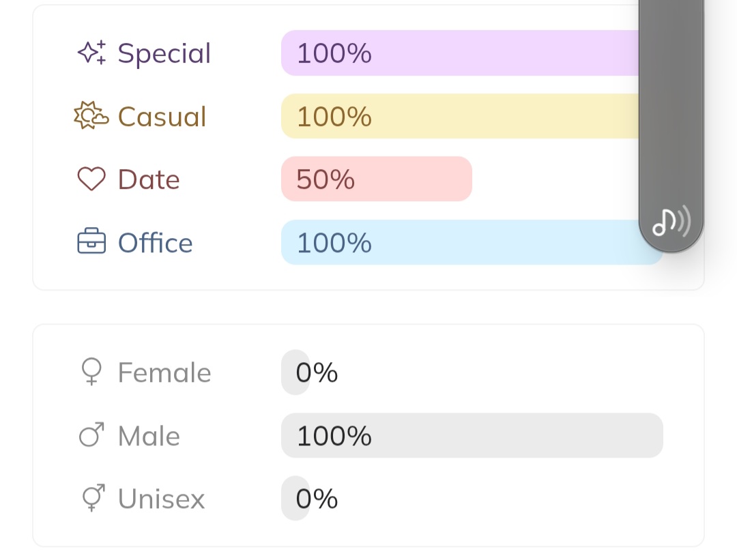The height and width of the screenshot is (560, 737).
Task: Click the Female gender symbol icon
Action: [91, 372]
